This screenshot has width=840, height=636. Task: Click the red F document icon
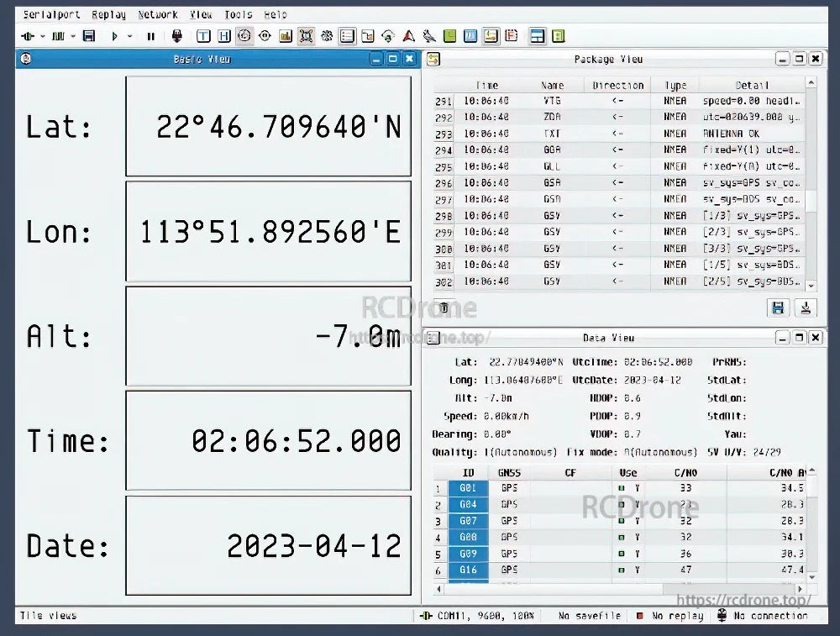511,36
